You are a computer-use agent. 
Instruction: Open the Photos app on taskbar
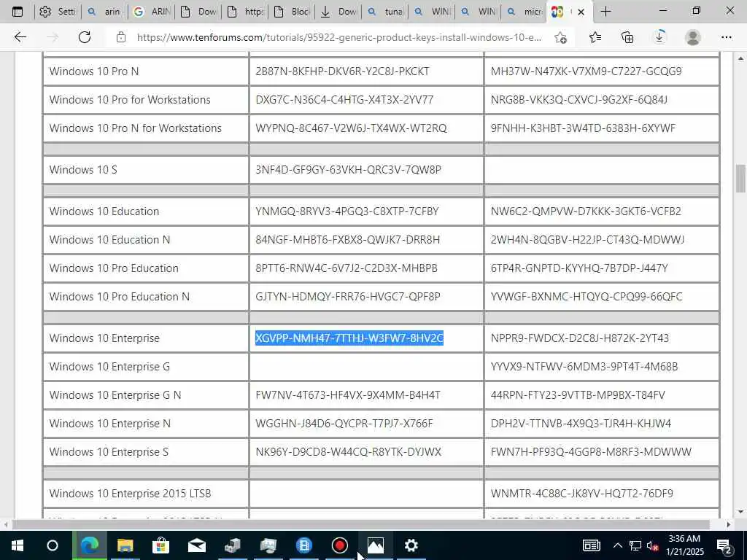(x=376, y=545)
